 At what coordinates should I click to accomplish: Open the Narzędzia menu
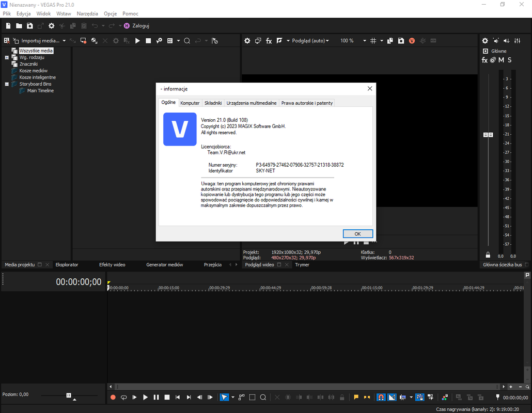pos(87,13)
